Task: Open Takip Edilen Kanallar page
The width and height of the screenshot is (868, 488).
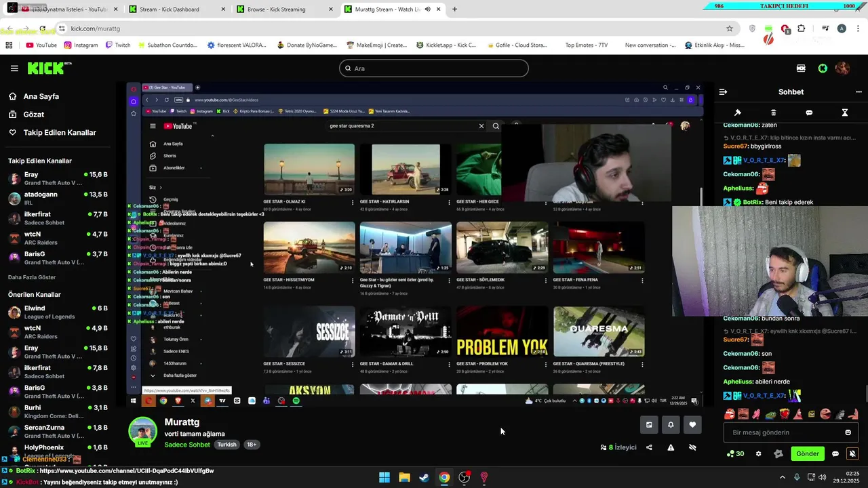Action: tap(52, 132)
